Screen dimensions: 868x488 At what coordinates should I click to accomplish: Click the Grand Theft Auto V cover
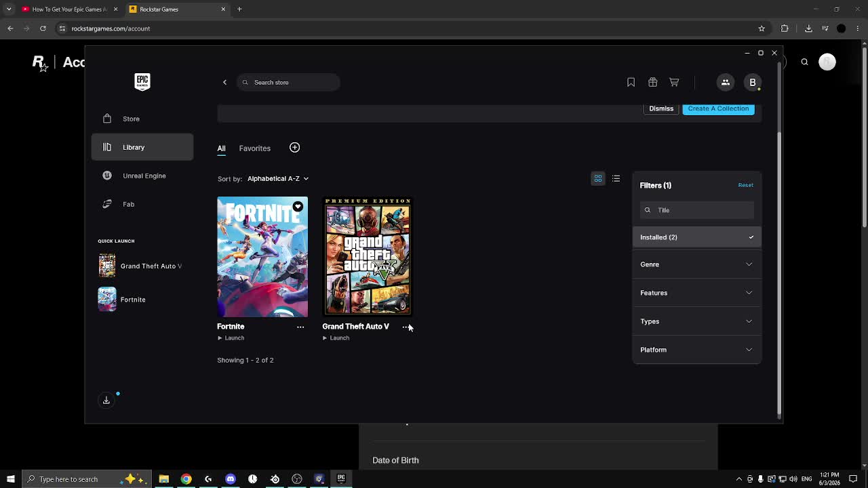(368, 257)
